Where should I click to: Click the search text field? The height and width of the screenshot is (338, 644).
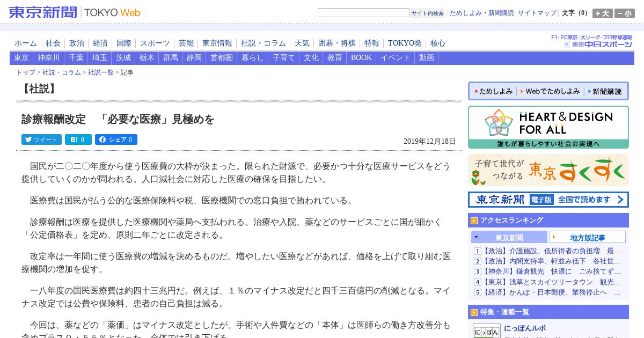tap(363, 13)
